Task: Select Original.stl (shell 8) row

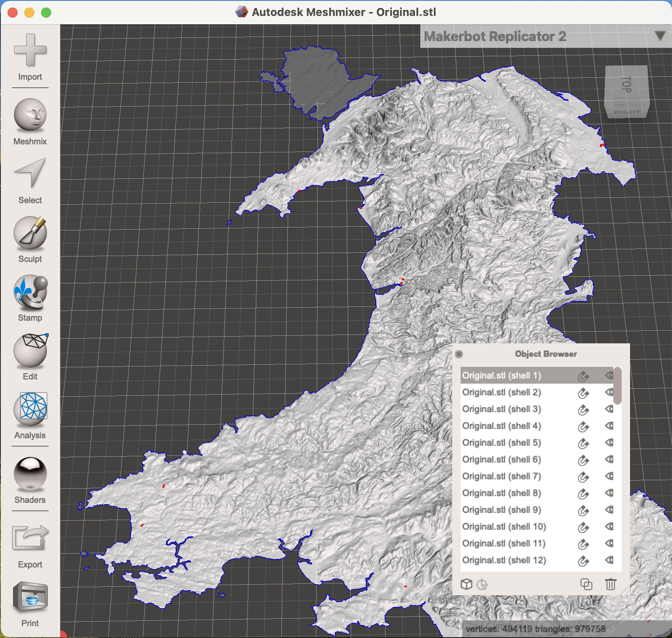Action: point(537,493)
